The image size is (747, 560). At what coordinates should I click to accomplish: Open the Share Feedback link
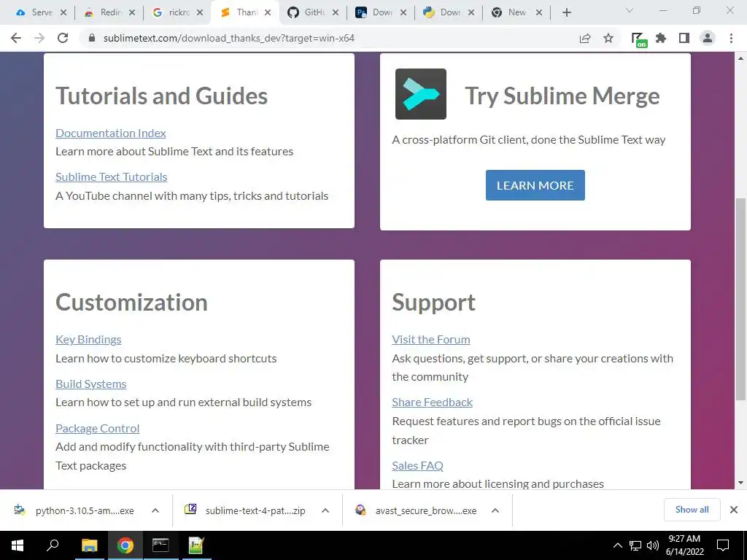tap(432, 402)
